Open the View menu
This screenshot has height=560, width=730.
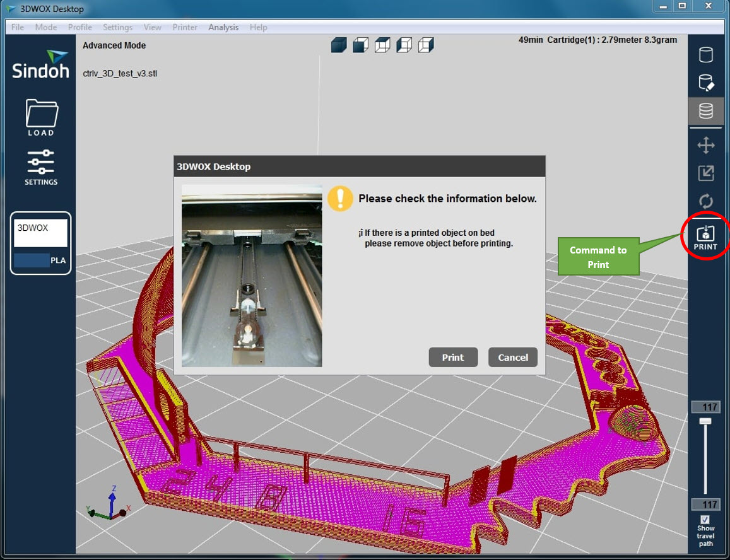point(153,28)
